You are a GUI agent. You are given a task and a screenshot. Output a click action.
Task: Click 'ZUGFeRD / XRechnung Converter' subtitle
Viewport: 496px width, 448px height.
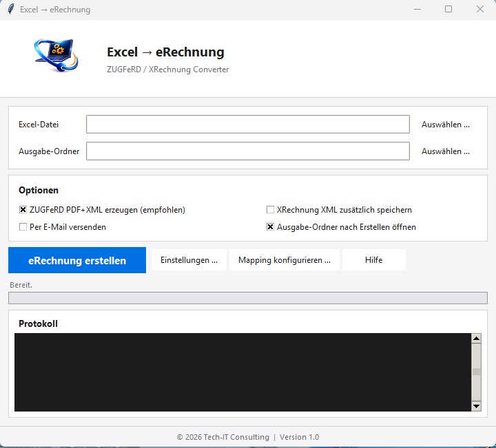coord(167,70)
